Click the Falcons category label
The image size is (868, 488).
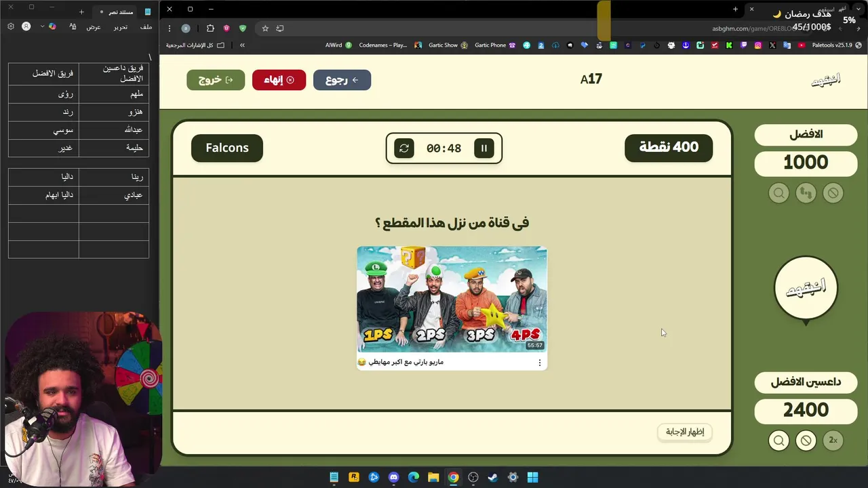tap(227, 148)
